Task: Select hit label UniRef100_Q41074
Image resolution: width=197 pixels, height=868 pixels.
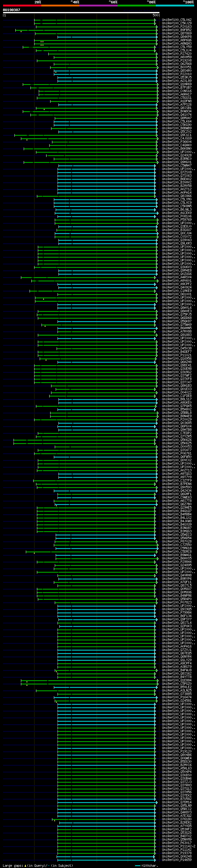Action: coord(177,115)
